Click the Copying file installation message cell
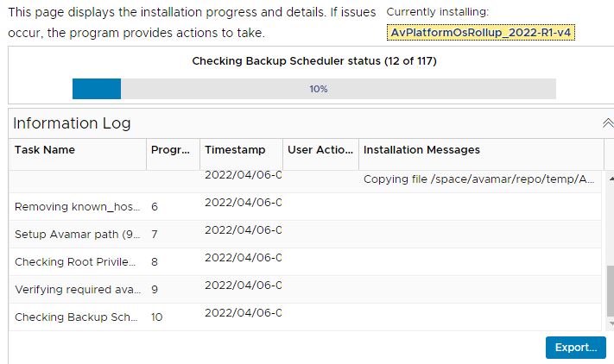This screenshot has height=364, width=614. coord(479,179)
